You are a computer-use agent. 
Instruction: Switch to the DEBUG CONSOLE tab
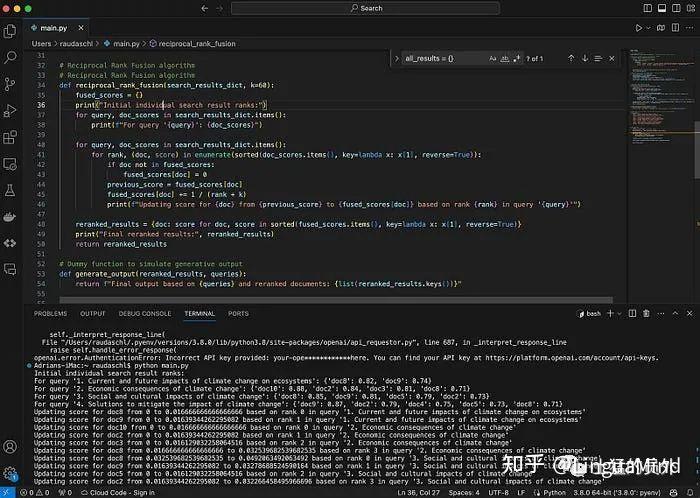tap(145, 314)
